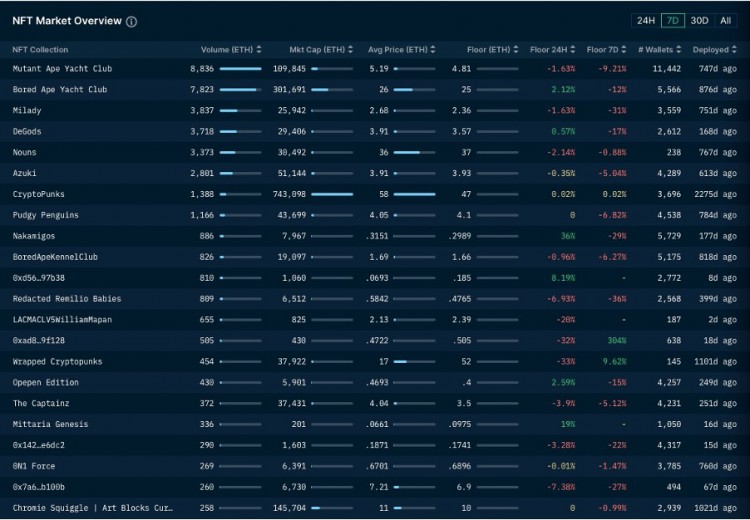This screenshot has width=750, height=520.
Task: Click the info icon beside NFT Market Overview
Action: tap(132, 21)
